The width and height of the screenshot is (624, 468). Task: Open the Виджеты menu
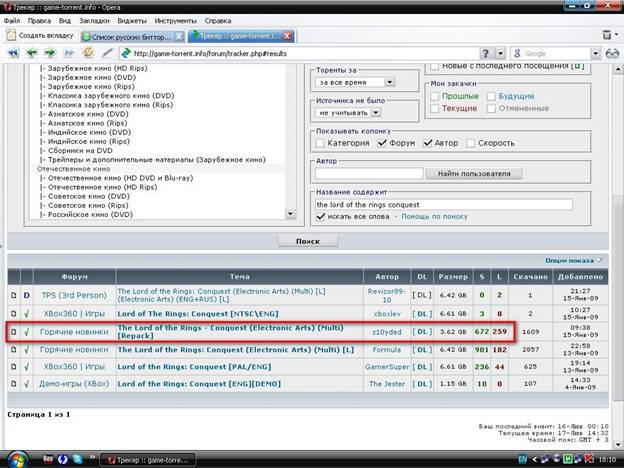click(132, 21)
